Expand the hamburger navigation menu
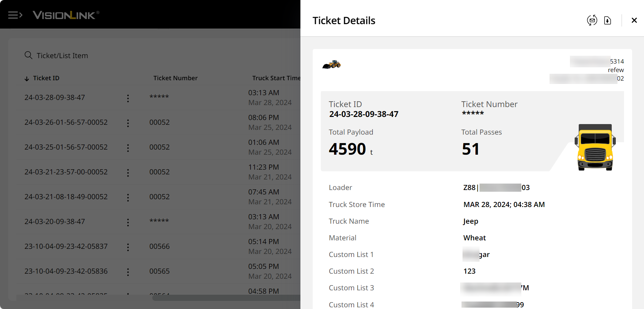 tap(15, 15)
